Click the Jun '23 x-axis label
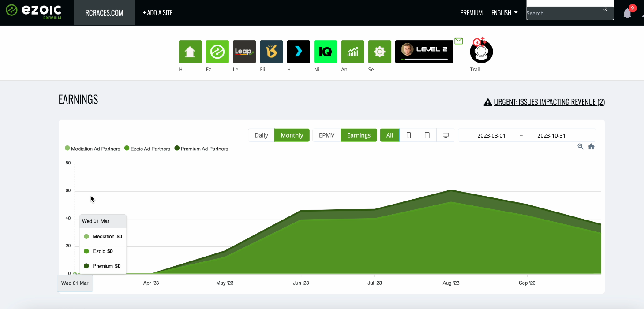Image resolution: width=644 pixels, height=309 pixels. click(301, 283)
